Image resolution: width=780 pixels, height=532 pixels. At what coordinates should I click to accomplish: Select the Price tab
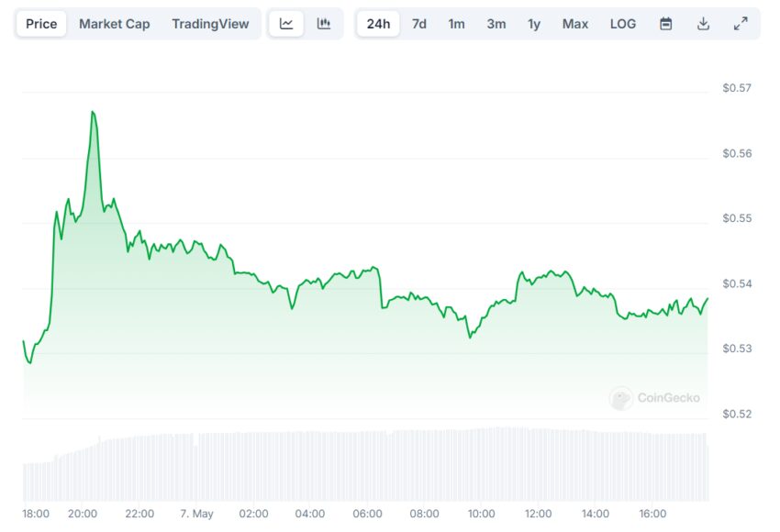[41, 23]
